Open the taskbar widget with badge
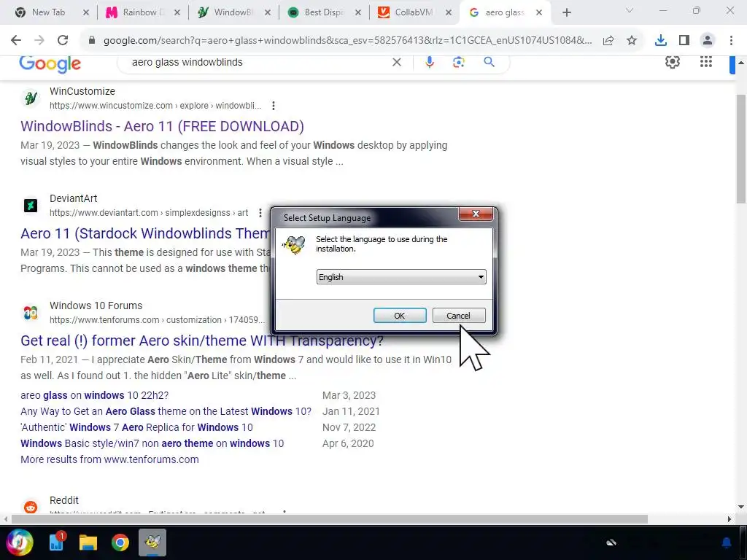Viewport: 747px width, 560px height. pyautogui.click(x=57, y=542)
